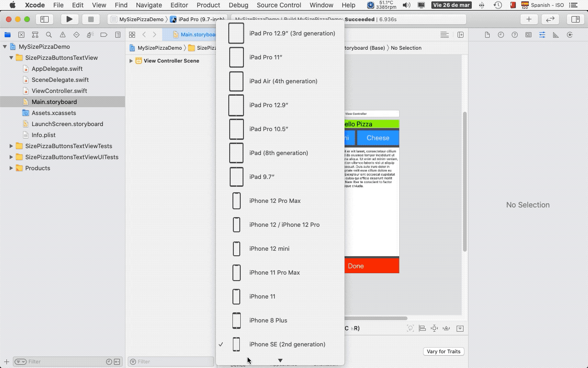Screen dimensions: 588x368
Task: Collapse the SizePizzaButtonsTextView folder
Action: 11,57
